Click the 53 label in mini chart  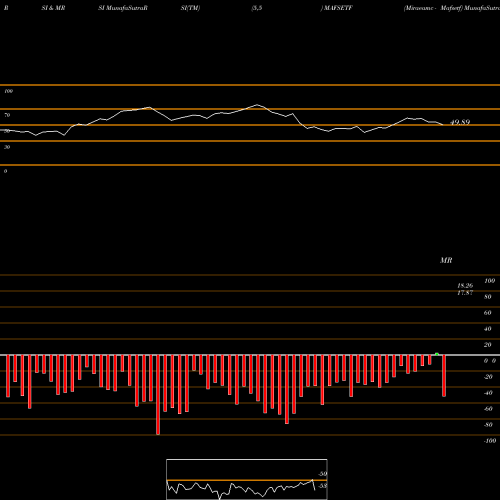[x=323, y=486]
